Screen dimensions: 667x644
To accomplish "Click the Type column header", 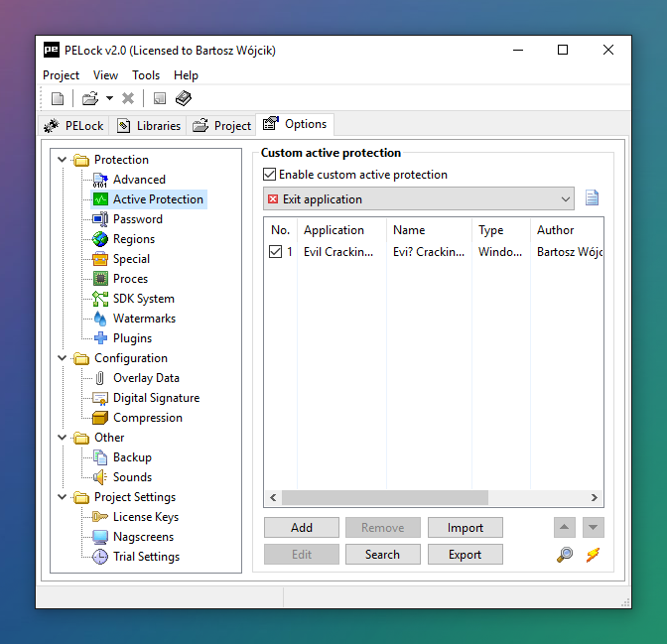I will (x=501, y=230).
